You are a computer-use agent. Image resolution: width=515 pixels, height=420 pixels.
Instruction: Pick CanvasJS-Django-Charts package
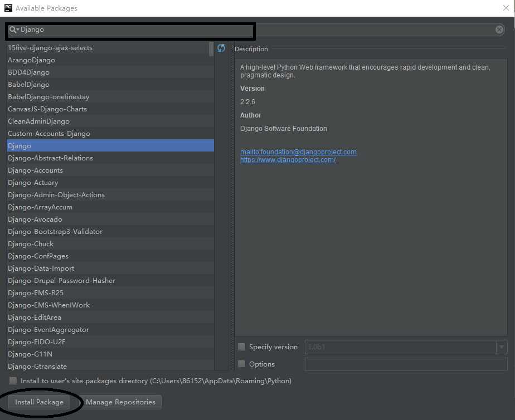pos(110,109)
